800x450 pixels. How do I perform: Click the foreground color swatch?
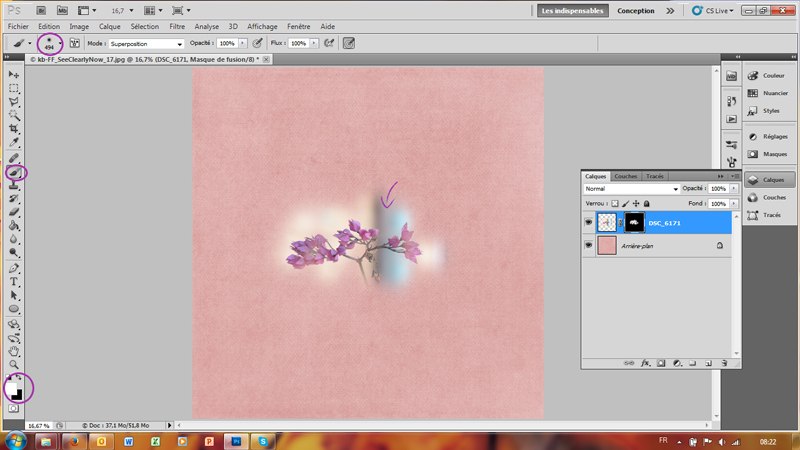point(12,385)
